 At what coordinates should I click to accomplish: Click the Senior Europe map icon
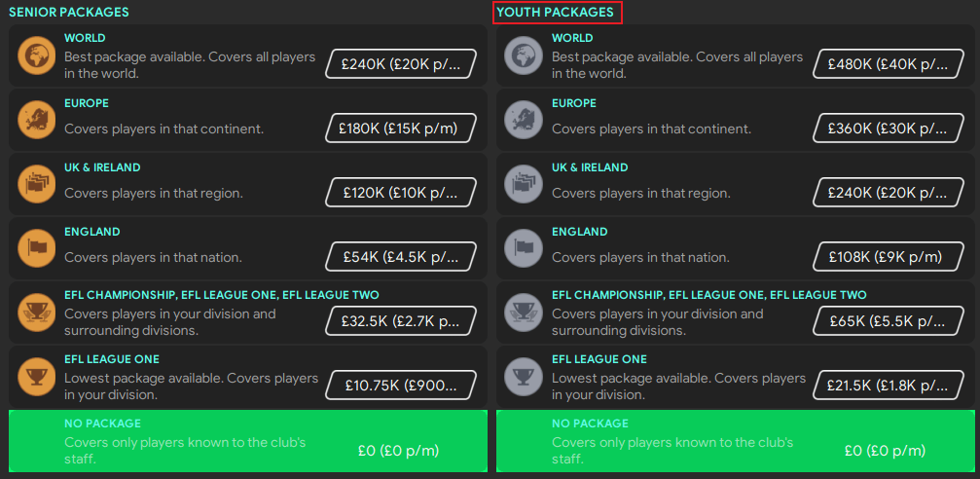click(37, 121)
